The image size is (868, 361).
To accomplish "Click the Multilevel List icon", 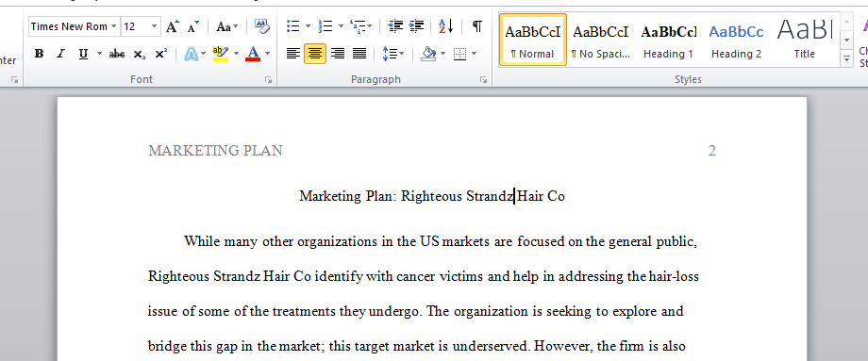I will pos(359,26).
